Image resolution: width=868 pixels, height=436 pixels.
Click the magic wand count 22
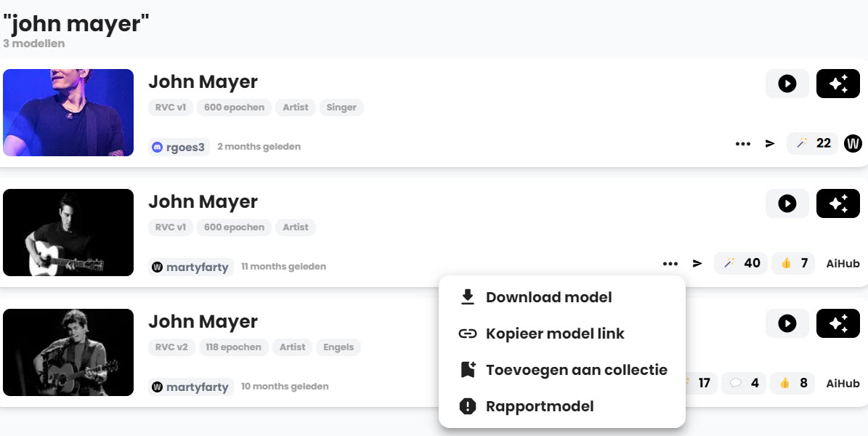pos(813,143)
